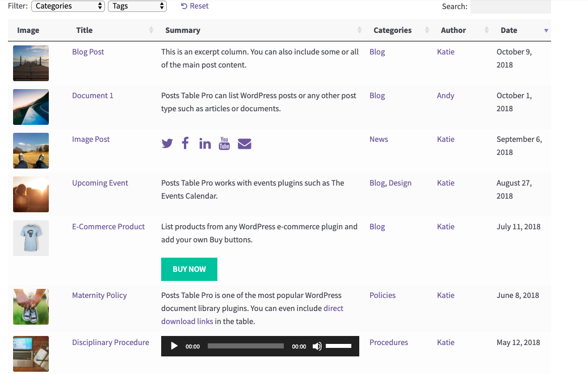Click the Blog category in Document 1 row
Viewport: 588px width, 374px height.
point(377,95)
